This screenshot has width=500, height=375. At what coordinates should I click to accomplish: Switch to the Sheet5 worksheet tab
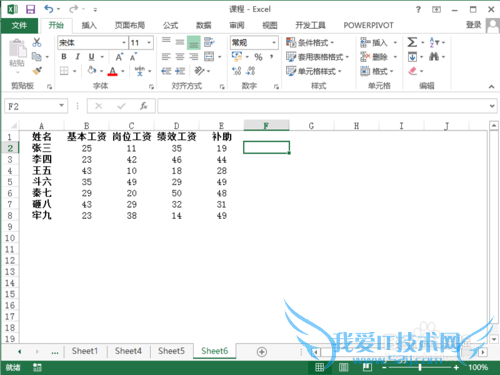[x=171, y=351]
